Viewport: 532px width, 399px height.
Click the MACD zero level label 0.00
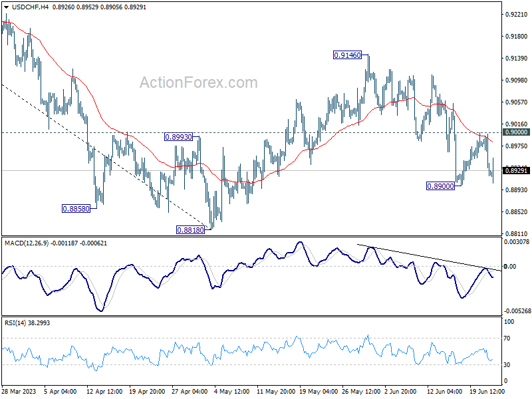[510, 267]
